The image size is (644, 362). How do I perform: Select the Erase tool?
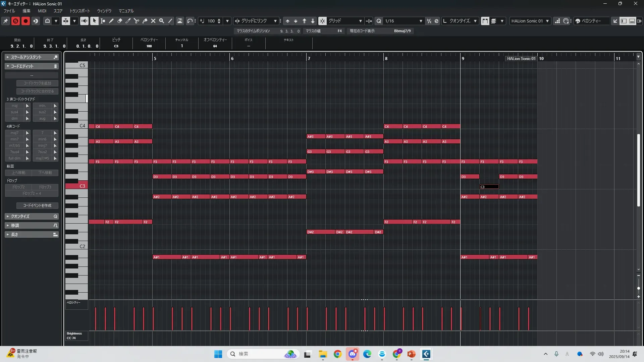coord(120,21)
